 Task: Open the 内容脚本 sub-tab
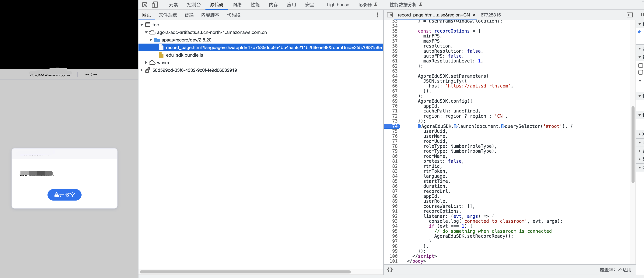210,15
